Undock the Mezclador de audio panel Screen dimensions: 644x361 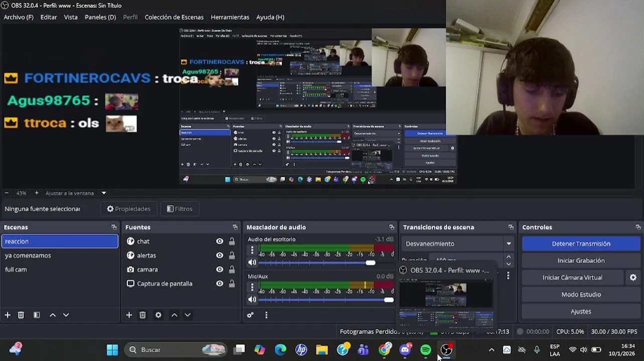(x=392, y=227)
